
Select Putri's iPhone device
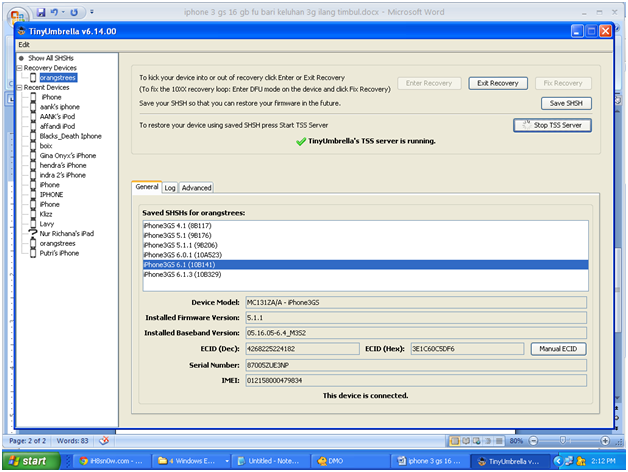click(59, 253)
